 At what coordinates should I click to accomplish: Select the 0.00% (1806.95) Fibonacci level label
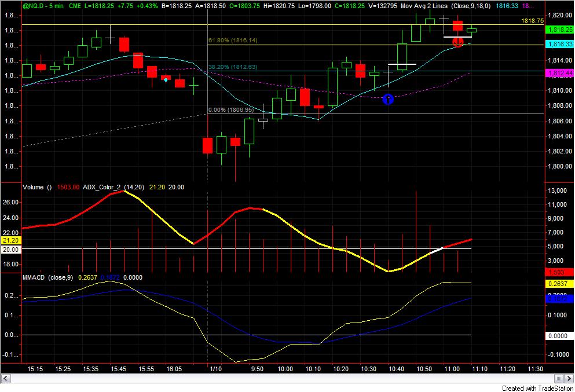pos(230,109)
